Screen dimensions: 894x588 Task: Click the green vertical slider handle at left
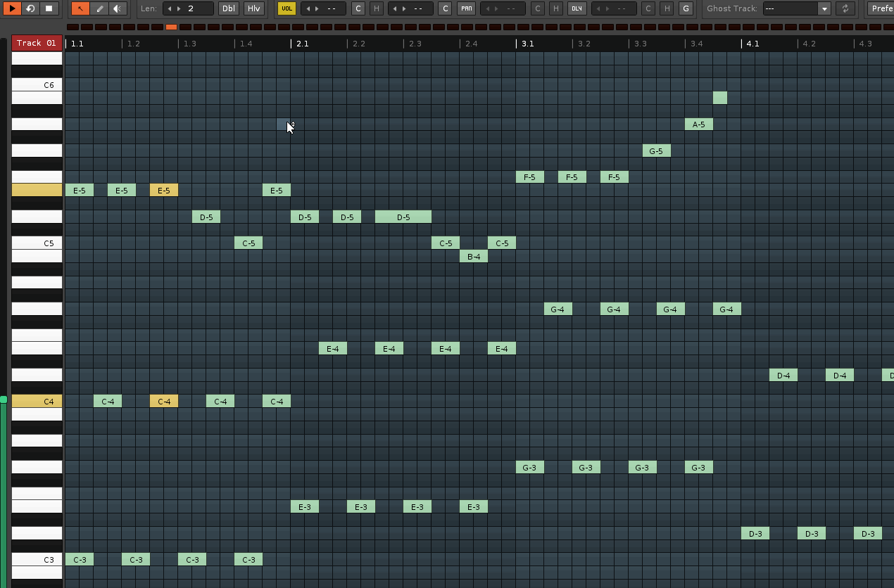(4, 400)
